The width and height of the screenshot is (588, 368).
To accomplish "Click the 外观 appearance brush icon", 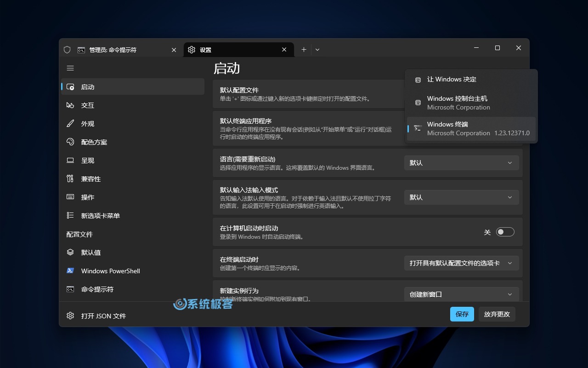I will click(x=70, y=124).
